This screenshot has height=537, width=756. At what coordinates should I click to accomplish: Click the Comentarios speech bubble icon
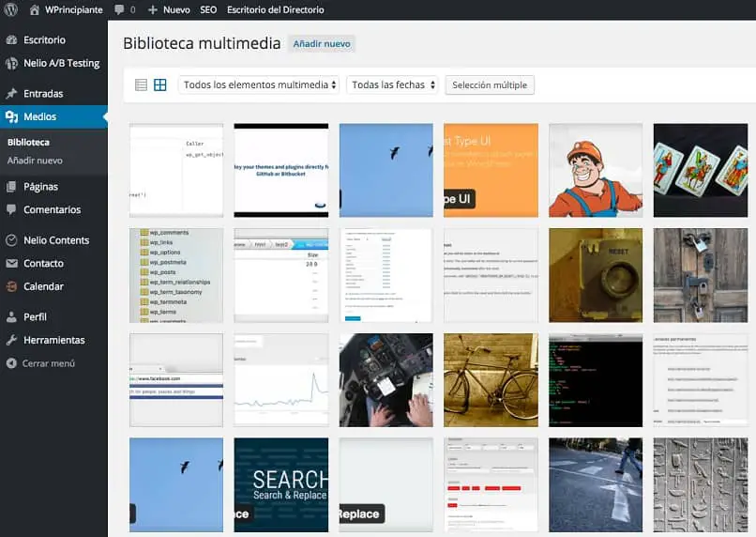coord(11,210)
